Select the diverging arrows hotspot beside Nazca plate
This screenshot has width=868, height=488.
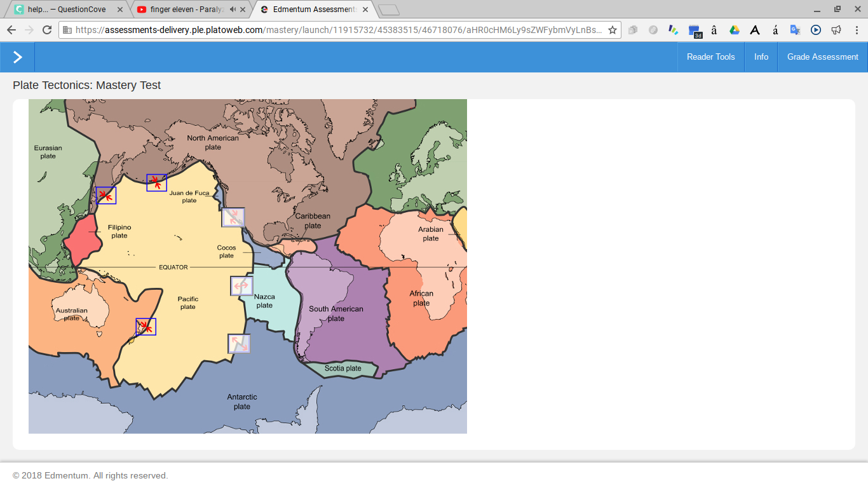coord(241,286)
